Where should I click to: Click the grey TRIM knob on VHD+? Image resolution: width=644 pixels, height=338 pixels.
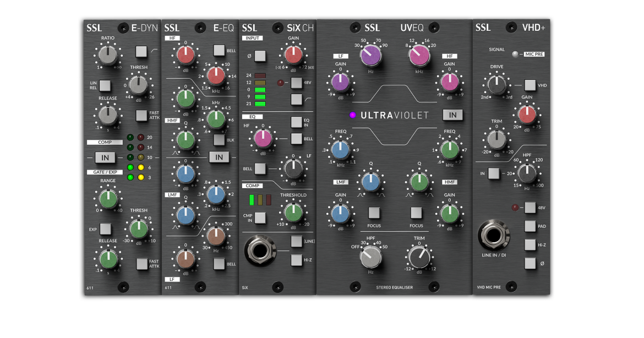[496, 140]
